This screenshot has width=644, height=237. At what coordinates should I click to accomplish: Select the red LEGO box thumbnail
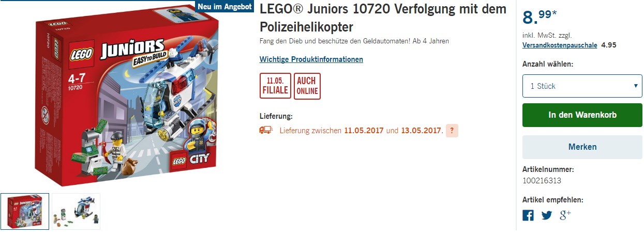coord(25,211)
